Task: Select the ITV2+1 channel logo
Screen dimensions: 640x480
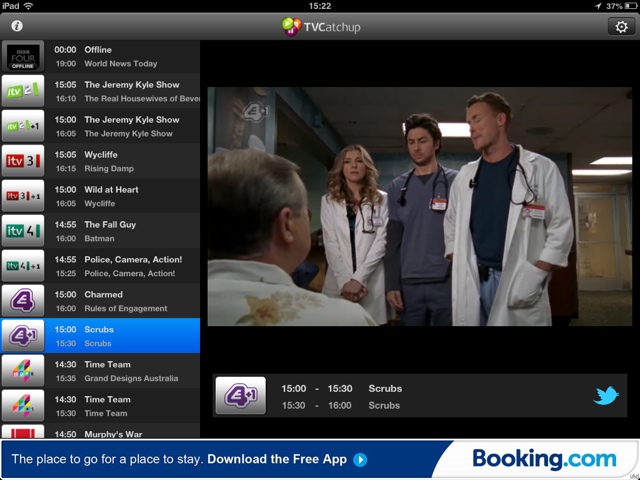Action: point(23,126)
